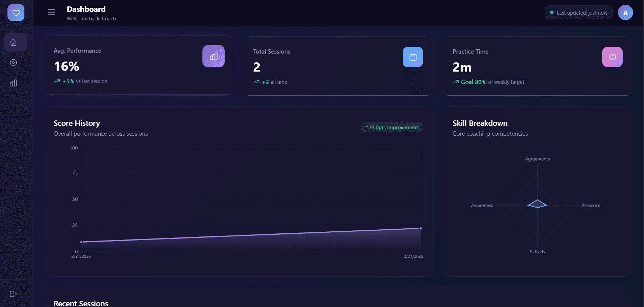Click the logout icon in sidebar
644x307 pixels.
tap(14, 294)
